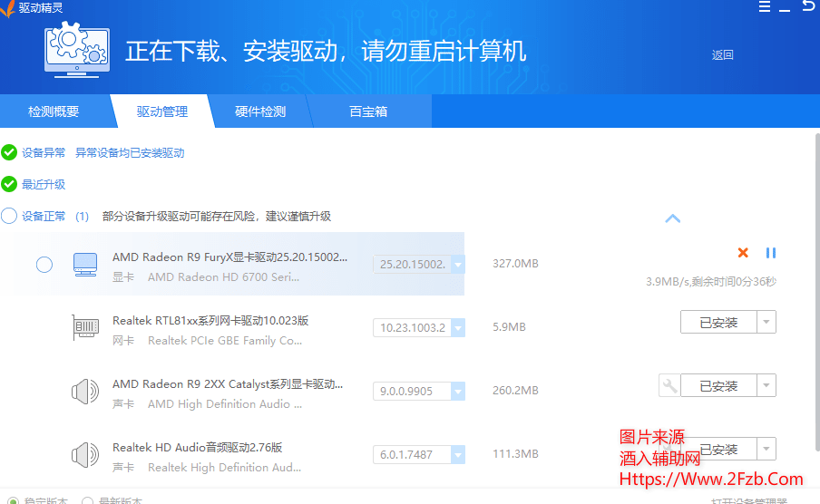Click Realtek RTL81xx系列网卡驱动10.023版 title
Screen dimensions: 820x504
click(x=210, y=321)
